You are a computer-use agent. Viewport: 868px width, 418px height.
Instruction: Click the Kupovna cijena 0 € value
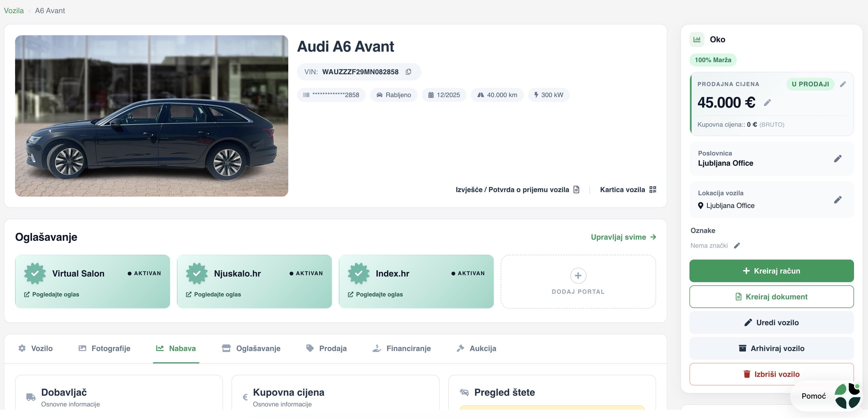click(752, 124)
